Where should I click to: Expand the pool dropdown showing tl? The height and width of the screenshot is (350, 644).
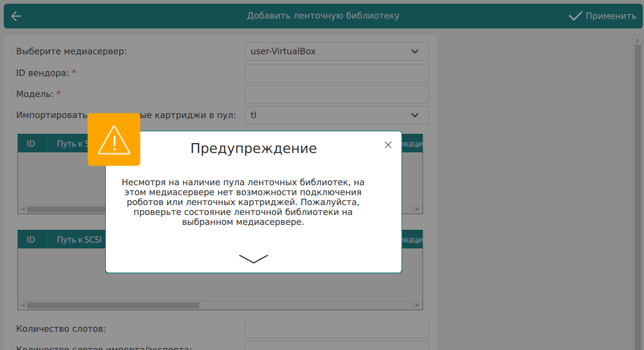(x=337, y=115)
